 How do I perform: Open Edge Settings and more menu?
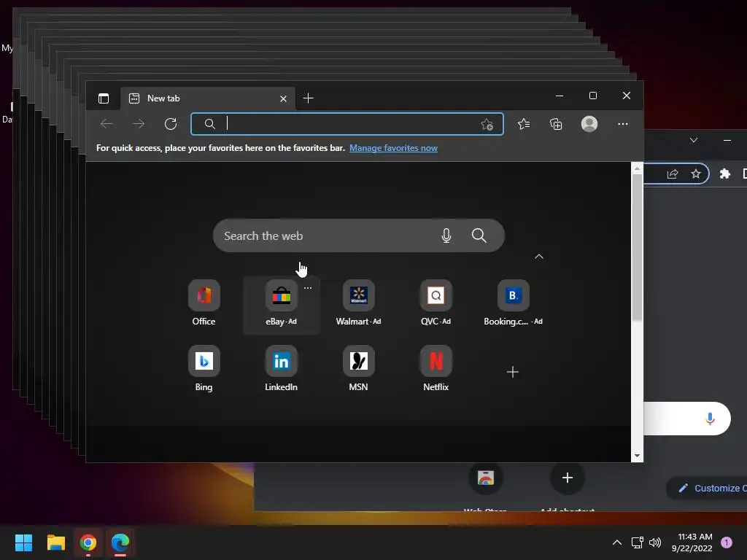pos(623,124)
